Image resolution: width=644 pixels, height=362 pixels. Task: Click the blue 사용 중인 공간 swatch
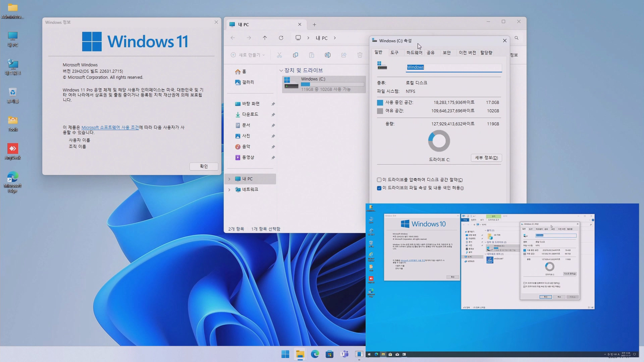point(380,103)
